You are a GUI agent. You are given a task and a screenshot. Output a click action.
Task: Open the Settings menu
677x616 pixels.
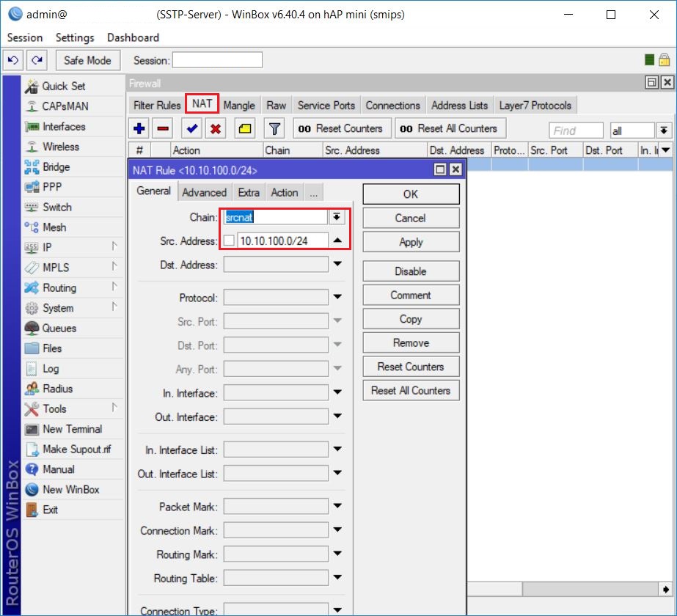pyautogui.click(x=75, y=37)
